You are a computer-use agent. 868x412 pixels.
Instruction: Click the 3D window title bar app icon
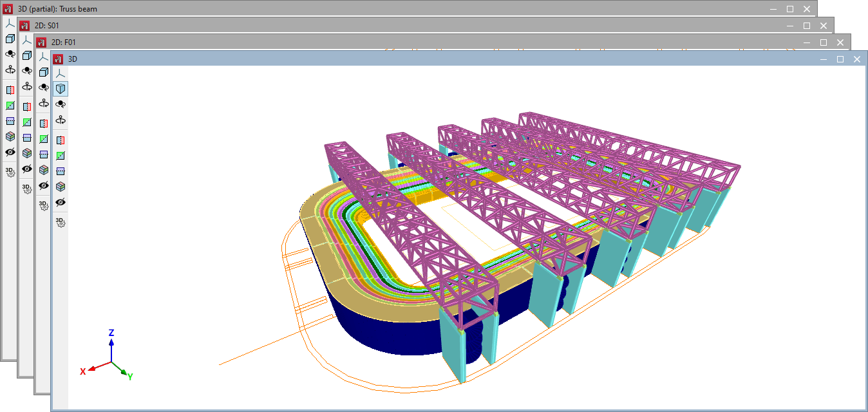point(58,59)
